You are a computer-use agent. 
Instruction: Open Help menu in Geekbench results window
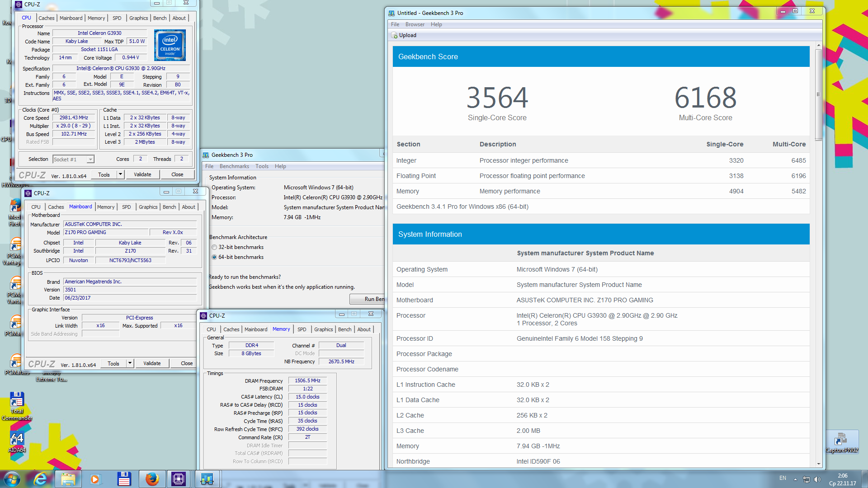tap(436, 24)
